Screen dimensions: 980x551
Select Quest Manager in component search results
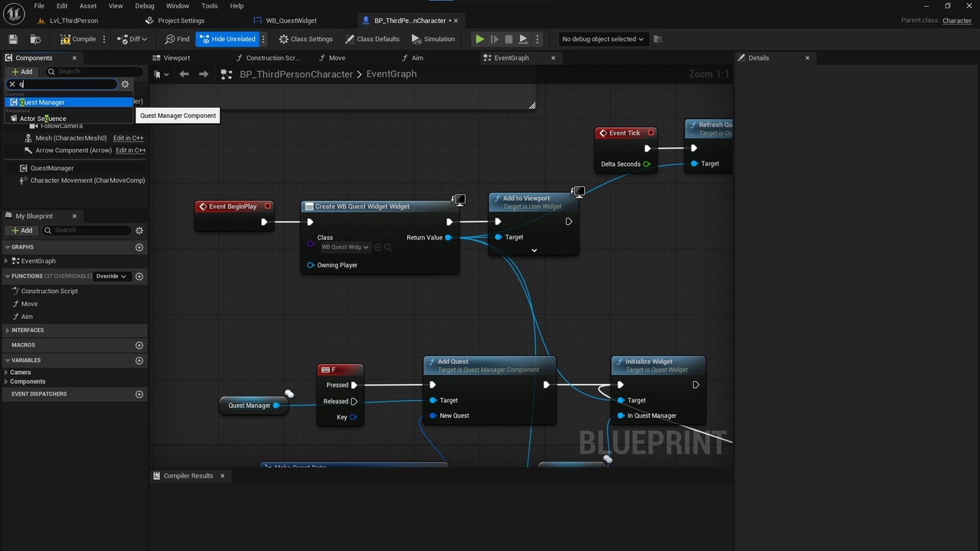coord(69,103)
